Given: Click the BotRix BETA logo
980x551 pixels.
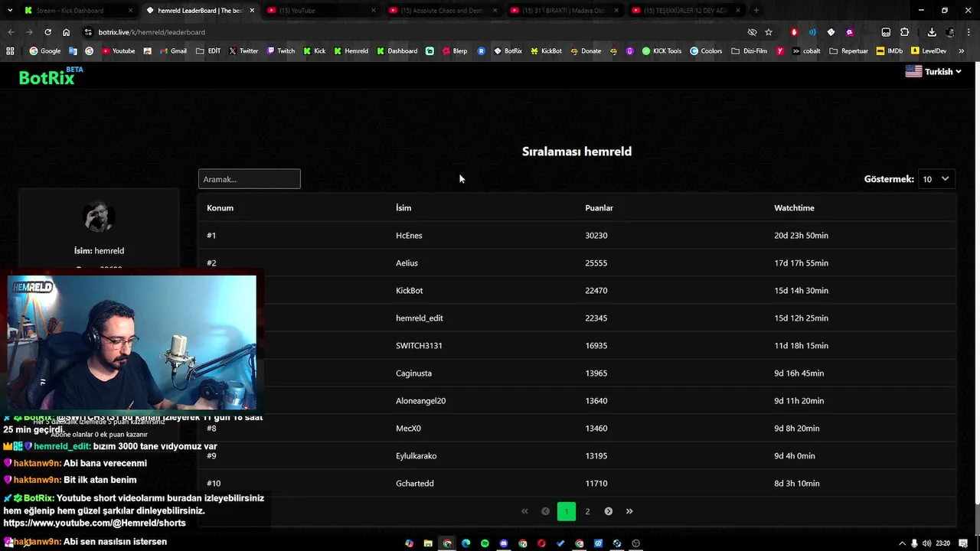Looking at the screenshot, I should [51, 76].
